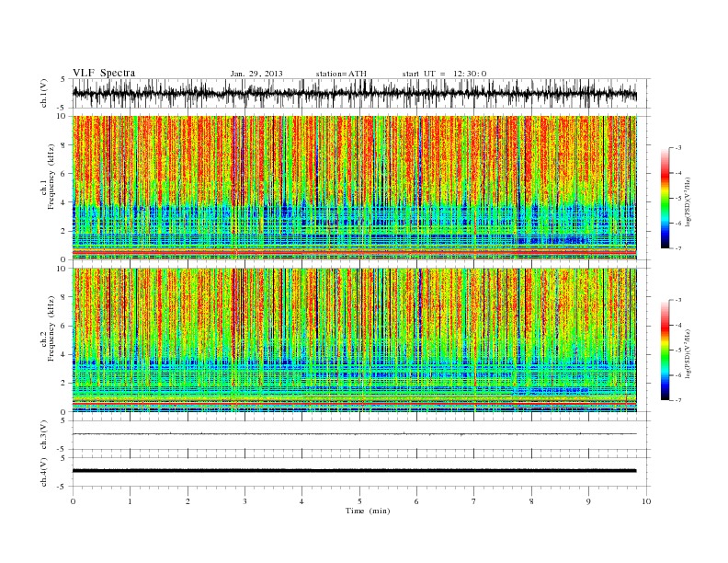Click the ch.1 spectrogram color scale bar
Image resolution: width=728 pixels, height=563 pixels.
pyautogui.click(x=665, y=198)
